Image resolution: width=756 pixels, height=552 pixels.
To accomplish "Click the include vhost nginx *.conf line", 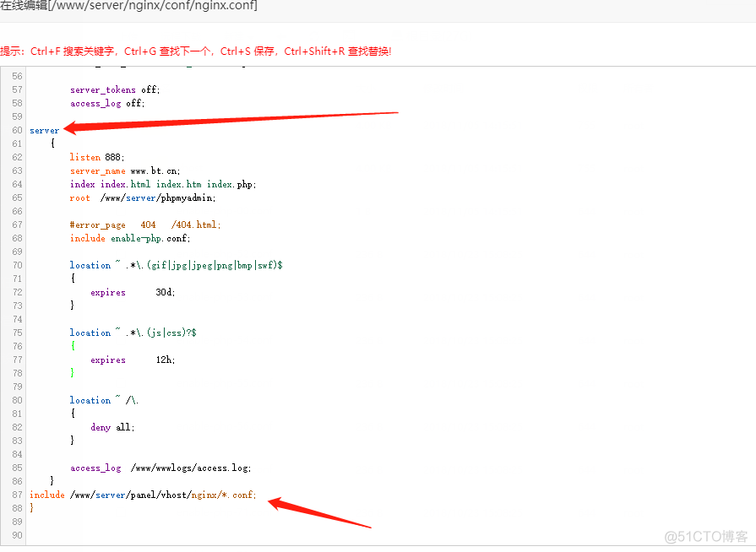I will [142, 495].
